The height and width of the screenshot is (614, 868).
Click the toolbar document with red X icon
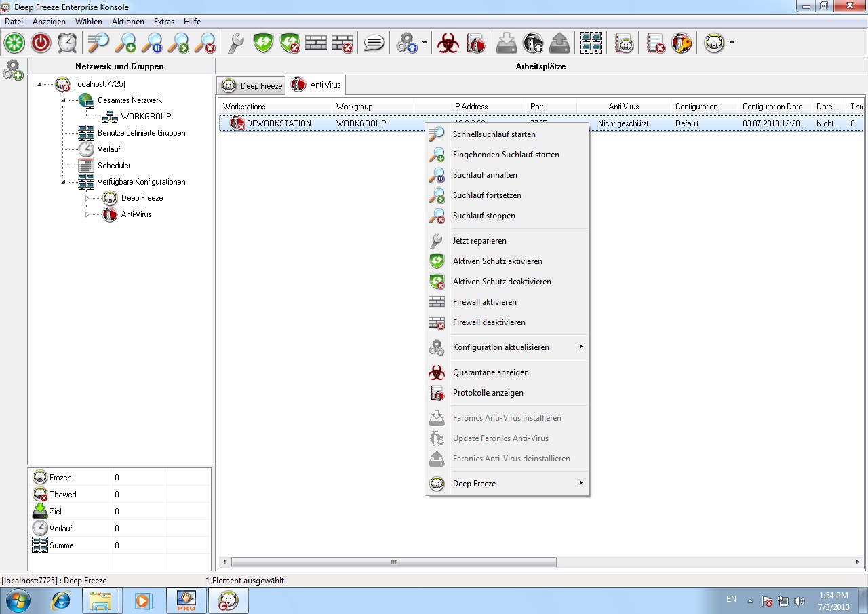pyautogui.click(x=655, y=43)
